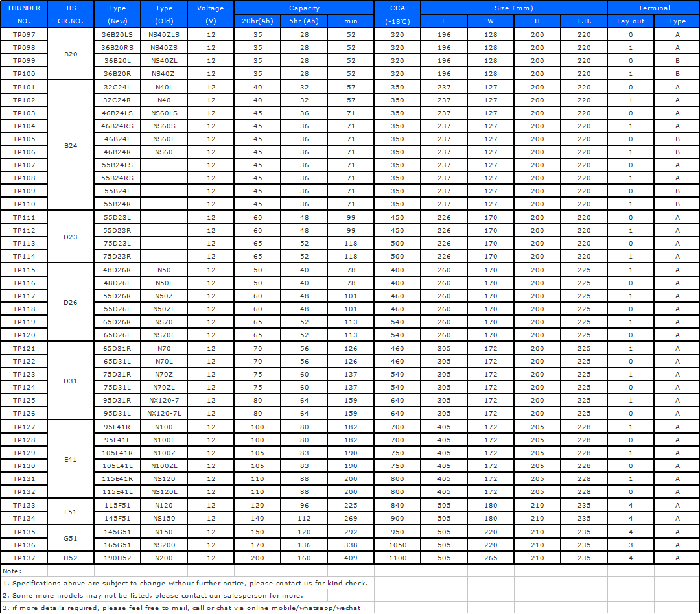
Task: Click the NX120-7 old type cell
Action: pyautogui.click(x=164, y=401)
